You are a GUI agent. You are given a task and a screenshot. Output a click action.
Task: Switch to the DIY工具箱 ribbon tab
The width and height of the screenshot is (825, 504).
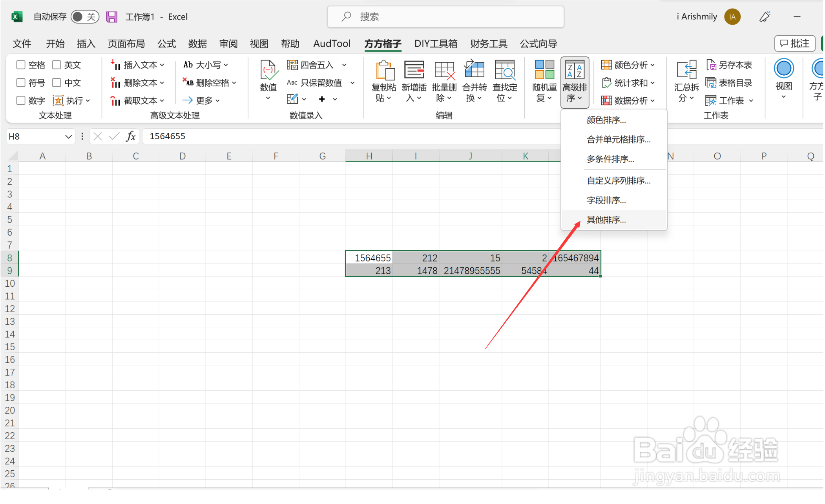[436, 44]
